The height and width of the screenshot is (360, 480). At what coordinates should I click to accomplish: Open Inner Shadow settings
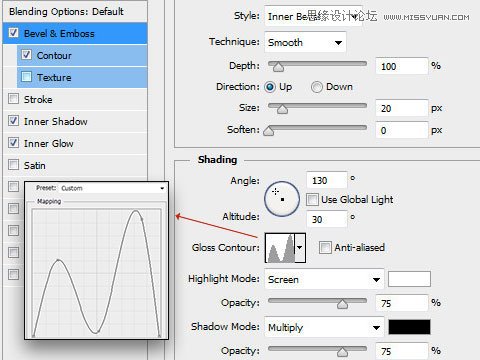click(75, 121)
